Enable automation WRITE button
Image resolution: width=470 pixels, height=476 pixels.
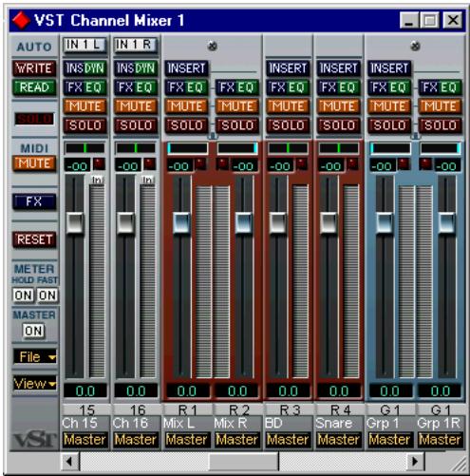(34, 68)
